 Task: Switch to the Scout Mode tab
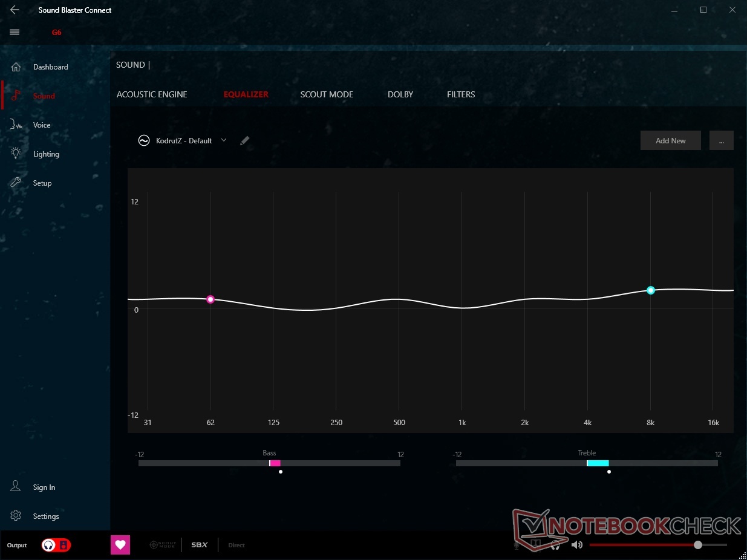pyautogui.click(x=327, y=94)
